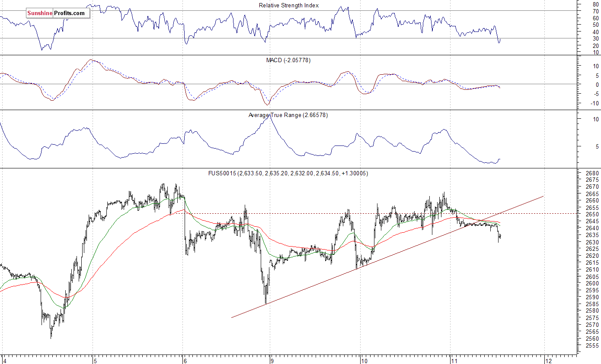Click the 2635 price axis label
The image size is (601, 364).
pyautogui.click(x=593, y=235)
